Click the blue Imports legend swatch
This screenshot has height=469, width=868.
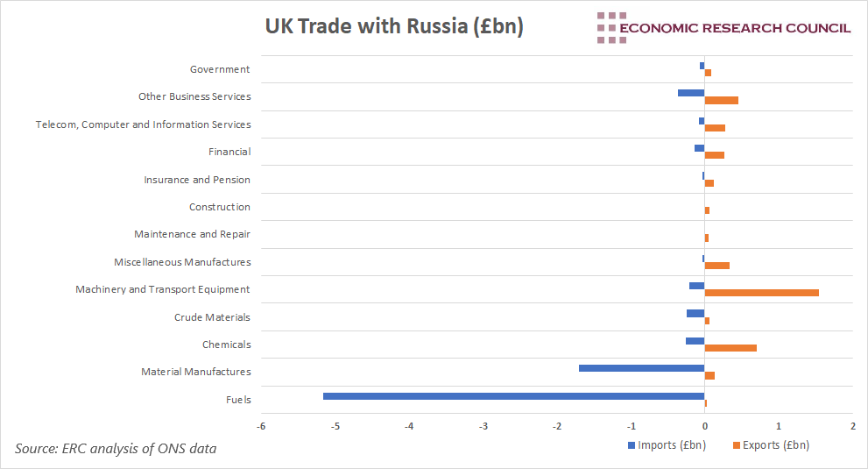pyautogui.click(x=631, y=445)
